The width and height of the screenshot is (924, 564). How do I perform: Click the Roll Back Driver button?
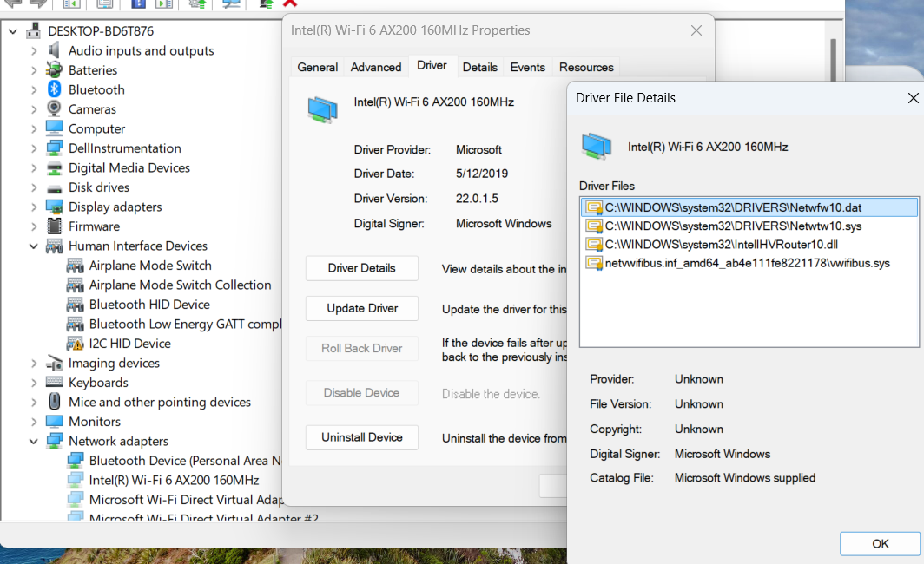pos(362,348)
